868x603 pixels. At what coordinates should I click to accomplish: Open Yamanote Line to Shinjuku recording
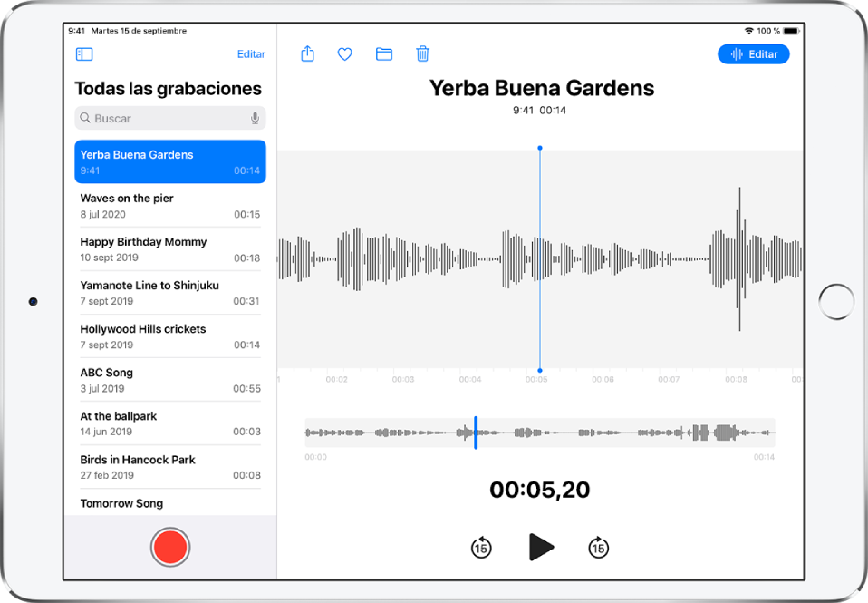(x=170, y=293)
